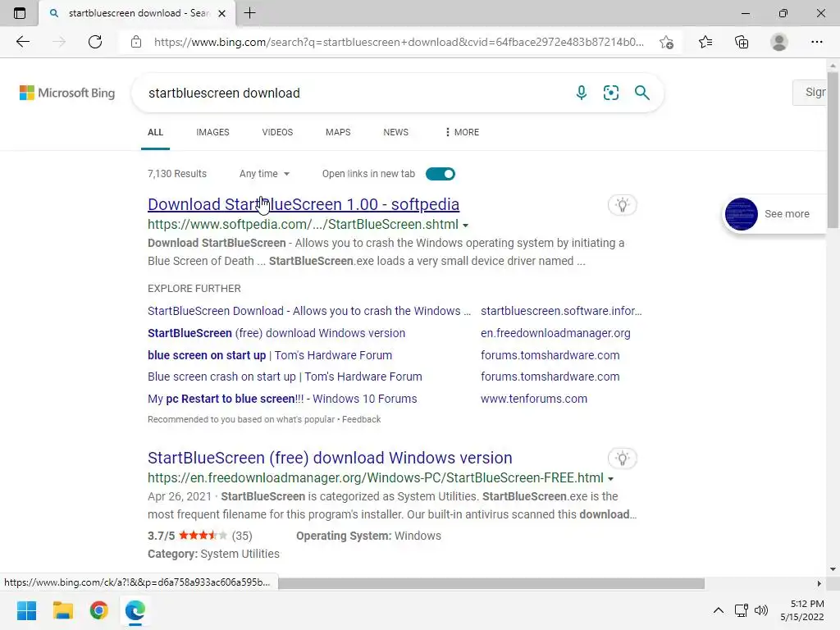The height and width of the screenshot is (630, 840).
Task: Open the explore-further 'StartBlueScreen (free) download' link
Action: pyautogui.click(x=276, y=333)
